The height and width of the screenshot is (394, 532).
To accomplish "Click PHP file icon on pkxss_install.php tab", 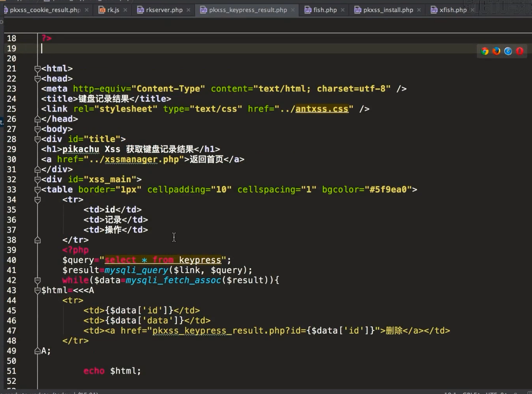I will pyautogui.click(x=357, y=10).
